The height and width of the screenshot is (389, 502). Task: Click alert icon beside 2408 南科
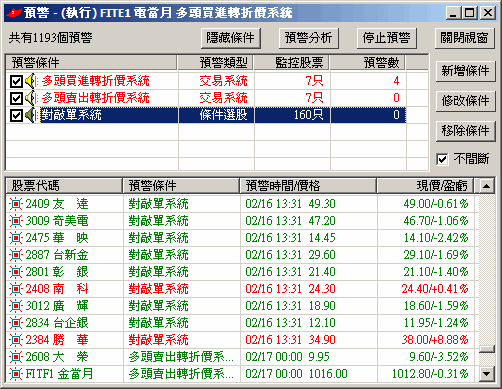tap(16, 289)
